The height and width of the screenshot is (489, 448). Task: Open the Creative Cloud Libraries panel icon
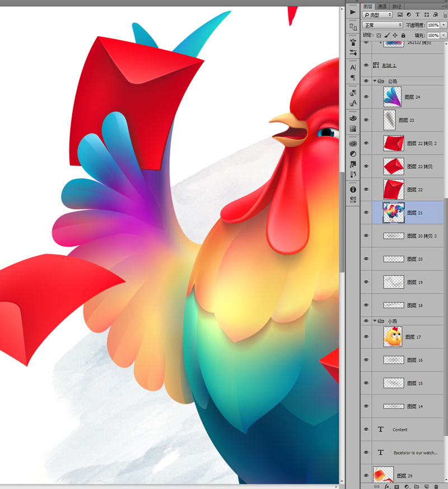[353, 143]
